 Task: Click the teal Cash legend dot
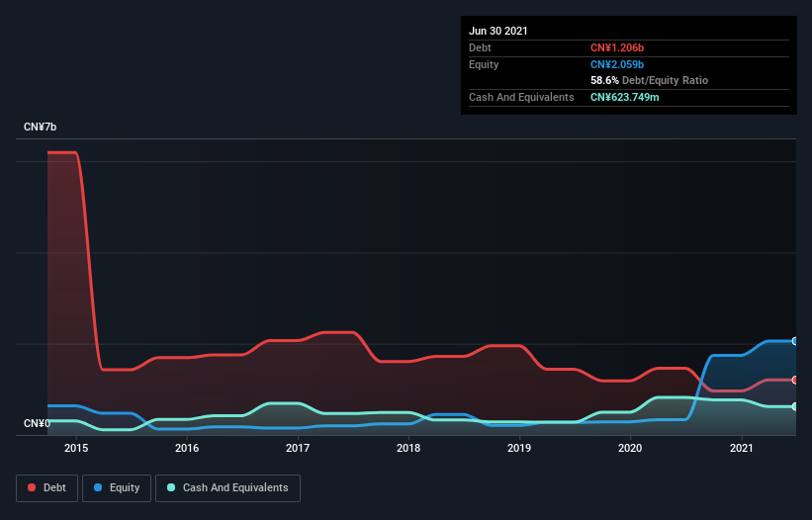[171, 487]
